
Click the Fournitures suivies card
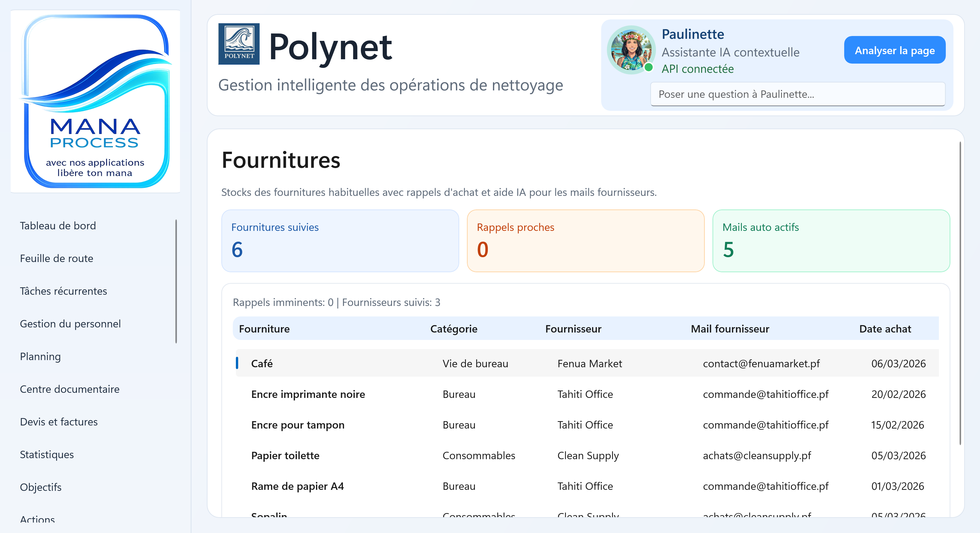pos(340,241)
